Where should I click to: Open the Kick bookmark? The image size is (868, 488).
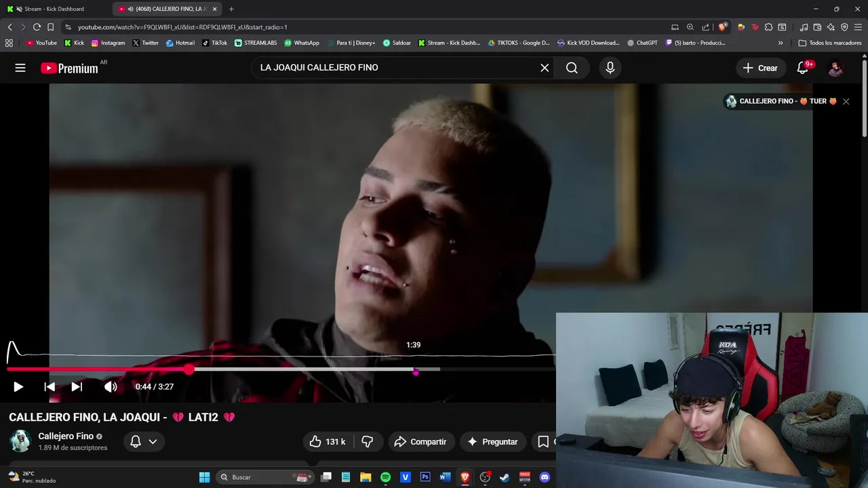[x=74, y=43]
